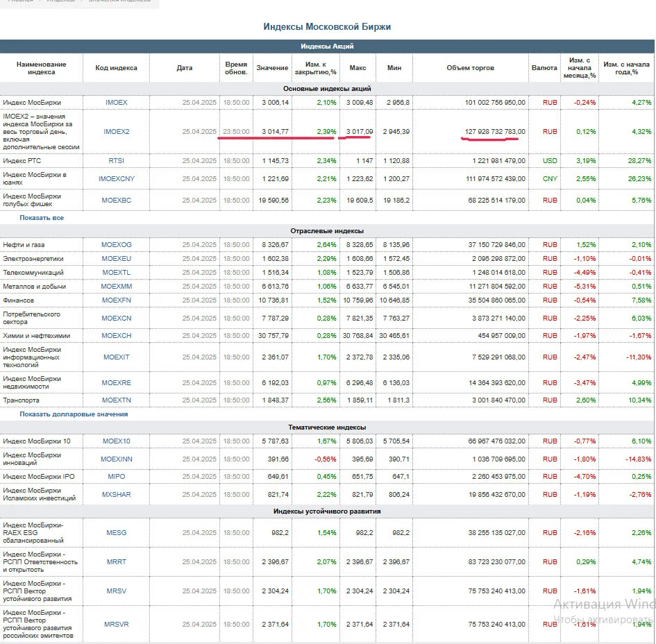This screenshot has width=656, height=644.
Task: Select the MOEXINN change -0,56% cell
Action: click(x=326, y=459)
